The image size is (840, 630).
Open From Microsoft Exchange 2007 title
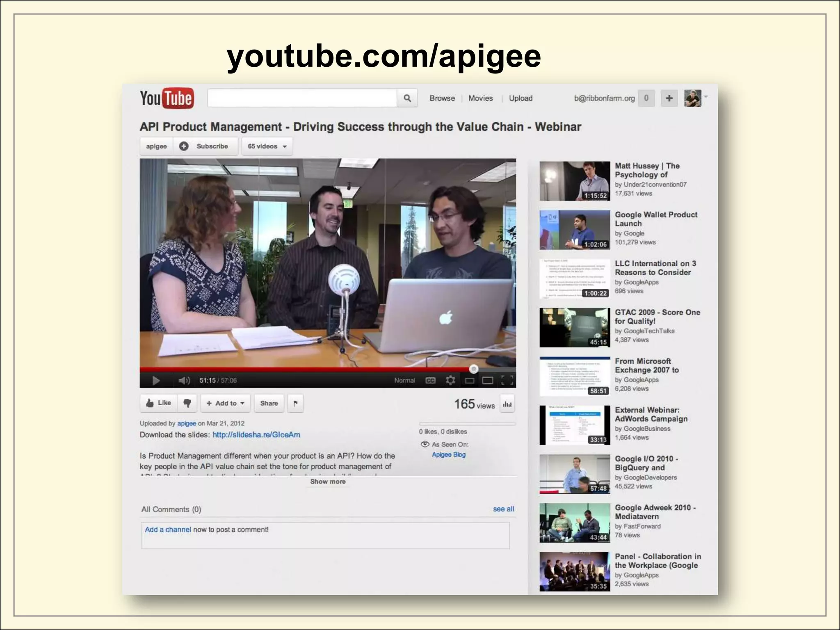646,365
